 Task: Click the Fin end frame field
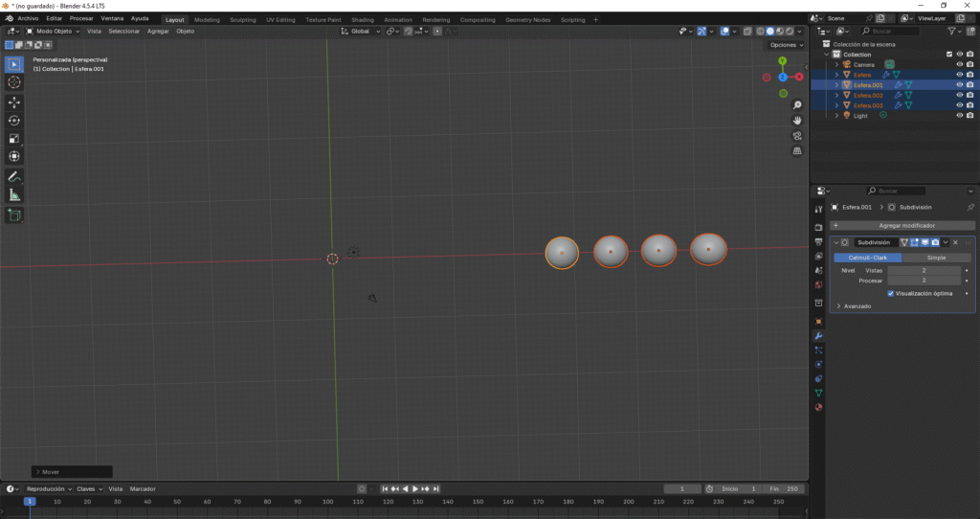point(783,488)
